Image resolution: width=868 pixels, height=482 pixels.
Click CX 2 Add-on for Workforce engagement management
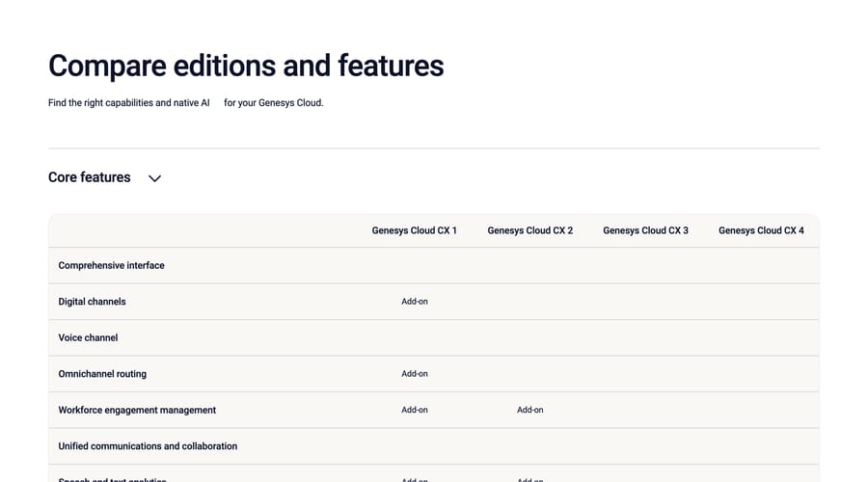click(530, 410)
